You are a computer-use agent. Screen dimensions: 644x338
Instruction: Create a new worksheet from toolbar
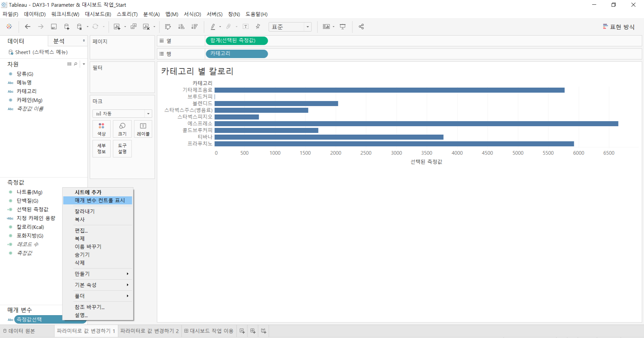pyautogui.click(x=117, y=27)
